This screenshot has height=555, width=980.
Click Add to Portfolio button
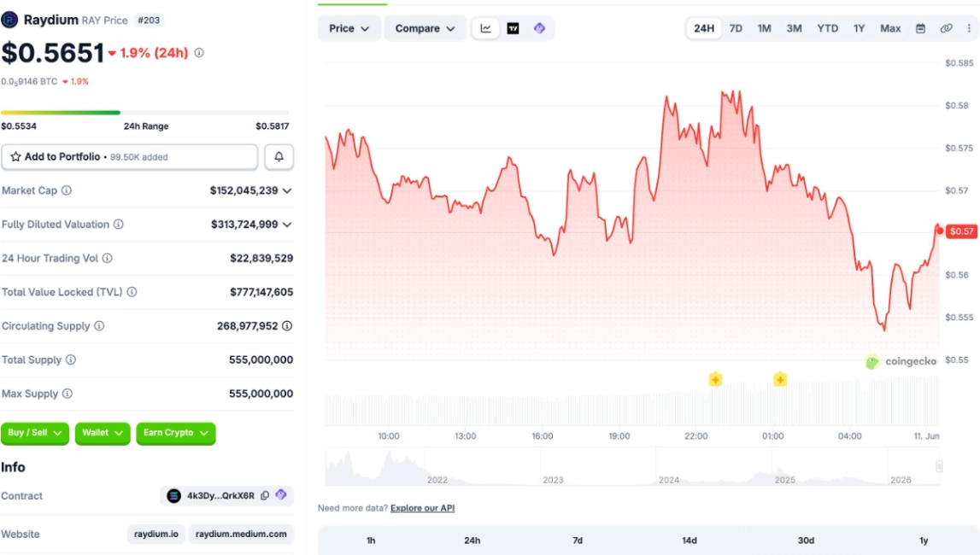point(129,157)
